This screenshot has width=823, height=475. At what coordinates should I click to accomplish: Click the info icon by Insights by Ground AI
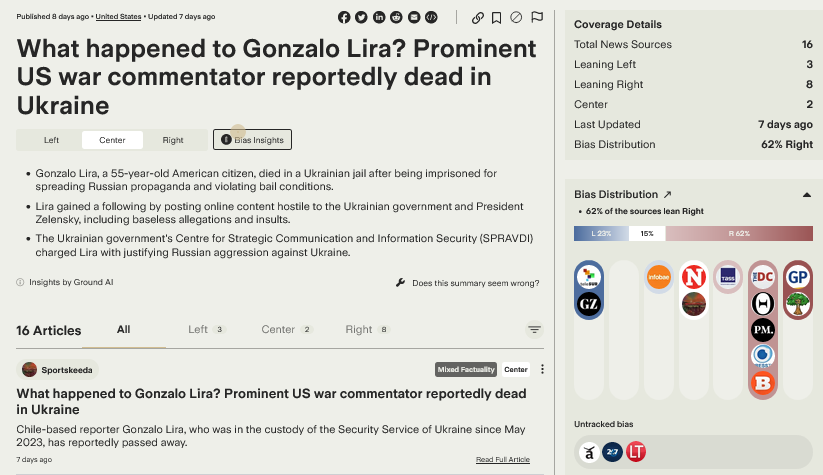tap(20, 282)
